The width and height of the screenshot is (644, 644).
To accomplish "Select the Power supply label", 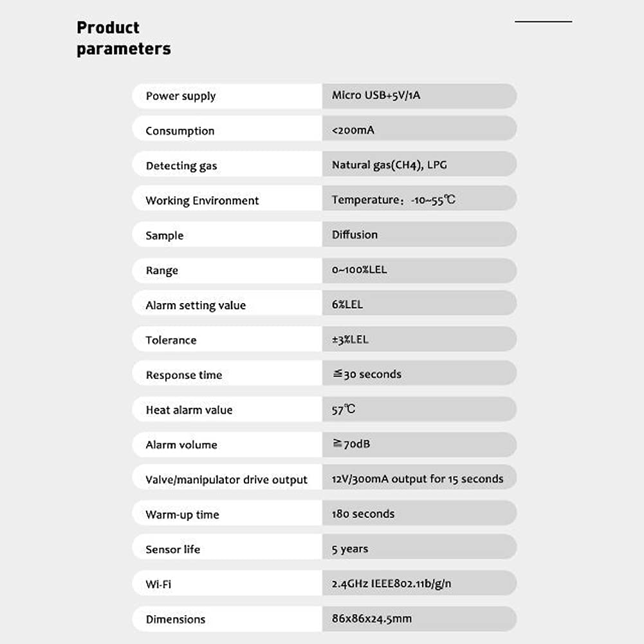I will click(181, 96).
